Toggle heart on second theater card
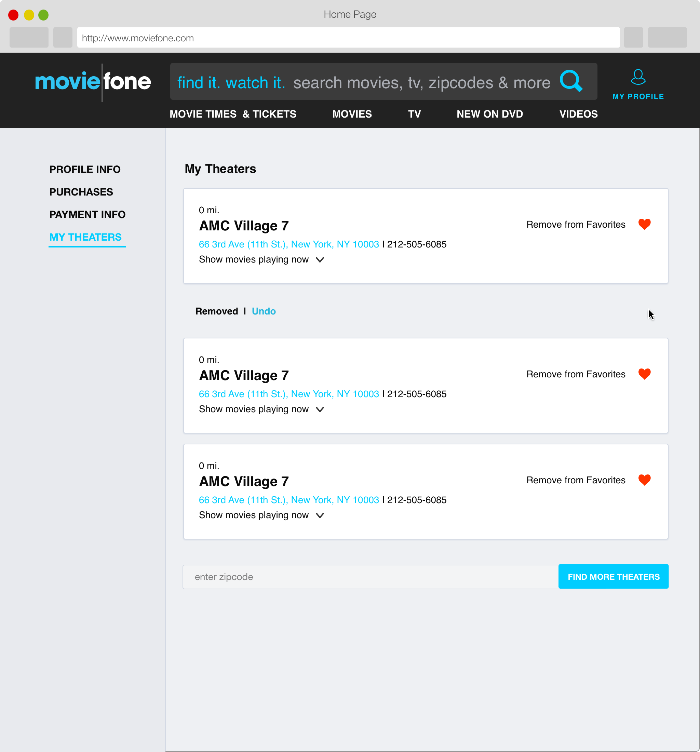Screen dimensions: 700x752 644,374
